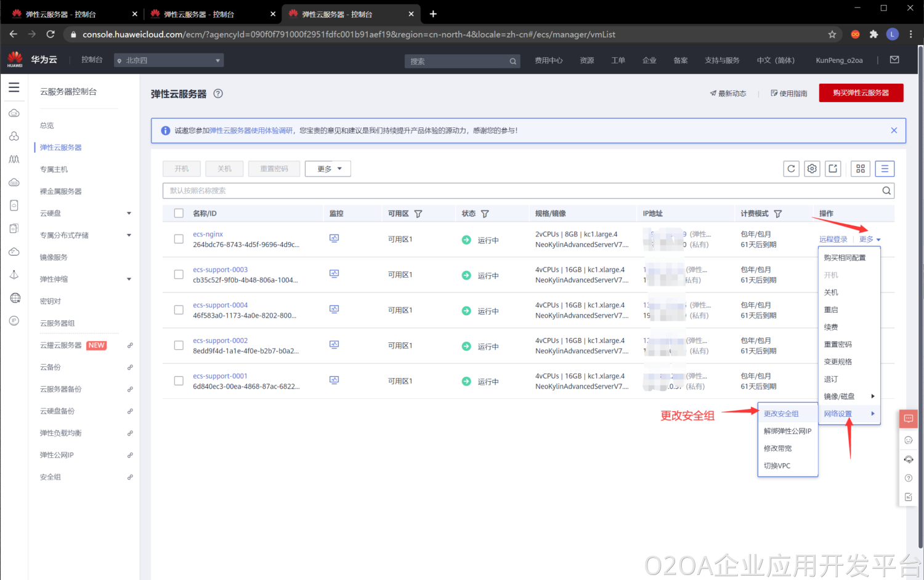Click the browser address bar URL
924x580 pixels.
click(349, 34)
